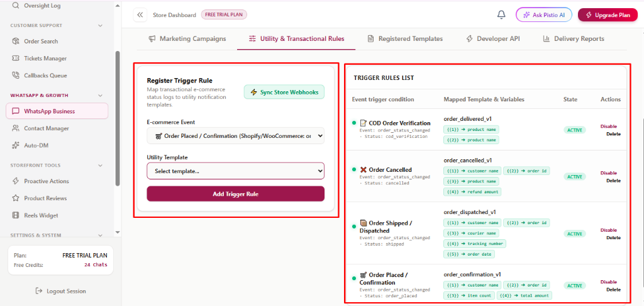Click Upgrade Plan button

[x=608, y=15]
